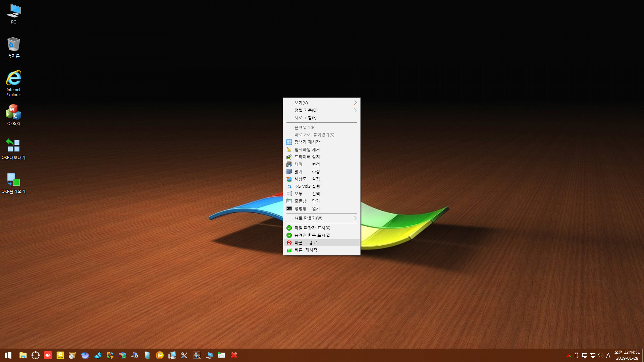Image resolution: width=644 pixels, height=362 pixels.
Task: Choose 빠른 종료 from context menu
Action: tap(321, 243)
